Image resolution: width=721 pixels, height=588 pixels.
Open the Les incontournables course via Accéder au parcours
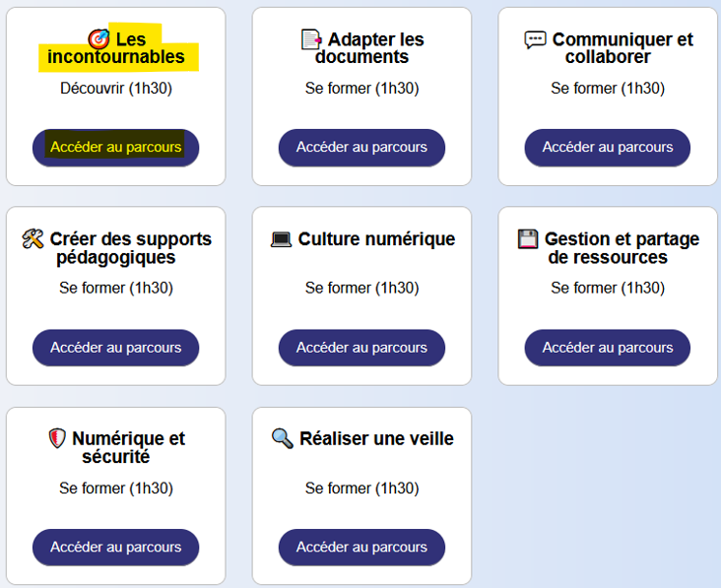[x=116, y=148]
